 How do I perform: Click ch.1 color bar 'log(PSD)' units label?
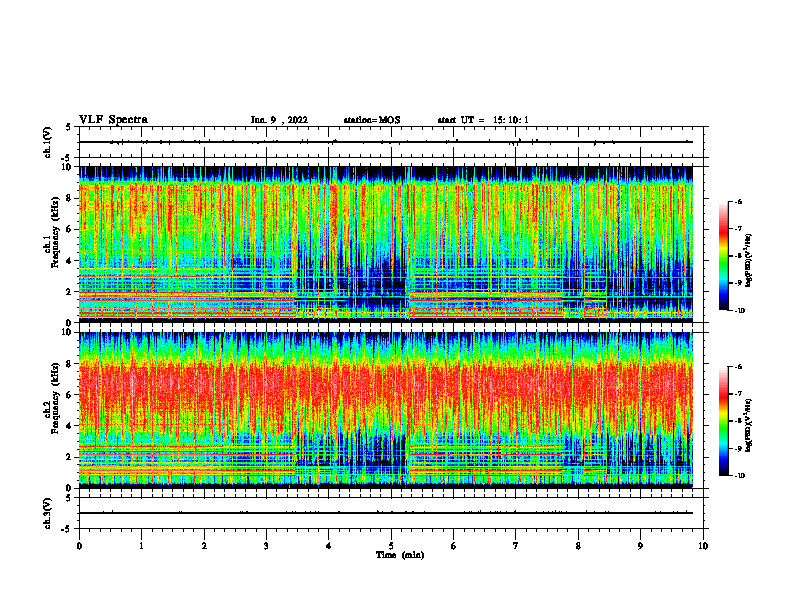(x=749, y=261)
